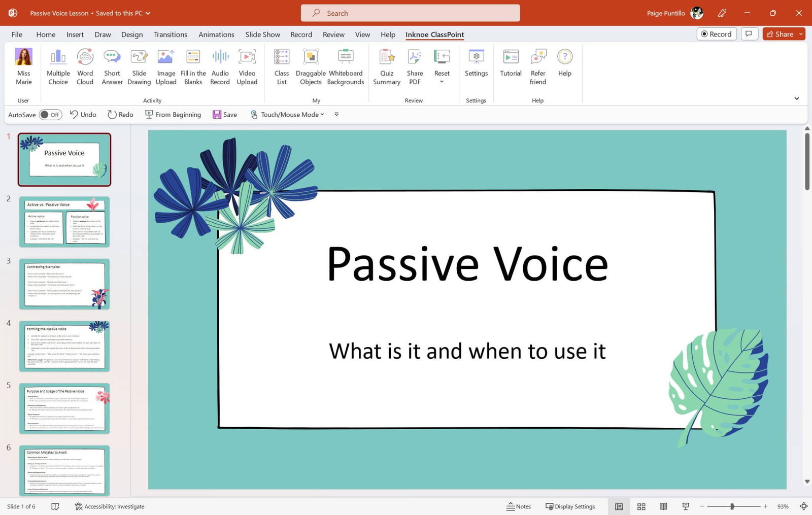Open the Fill in the Blanks activity
812x515 pixels.
click(193, 66)
